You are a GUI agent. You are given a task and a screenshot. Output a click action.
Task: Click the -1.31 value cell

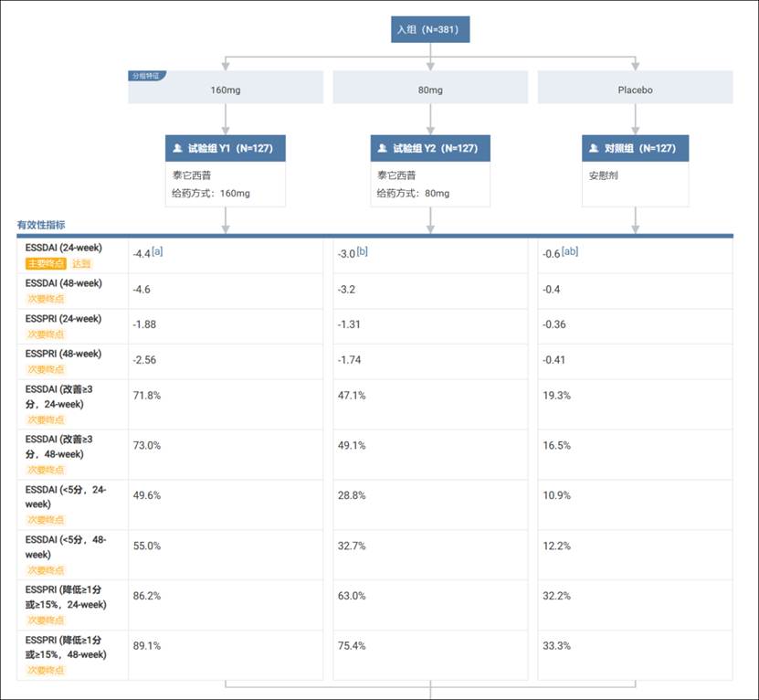click(x=430, y=326)
